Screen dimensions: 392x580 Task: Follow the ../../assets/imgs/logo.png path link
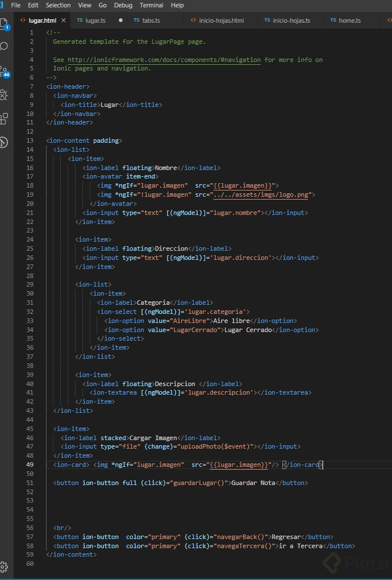261,194
